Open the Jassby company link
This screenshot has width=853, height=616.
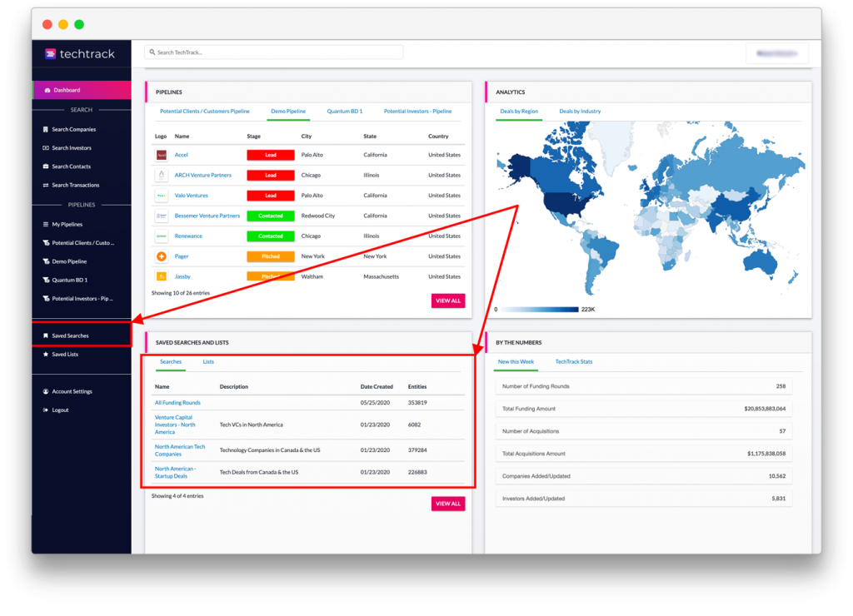[x=182, y=276]
